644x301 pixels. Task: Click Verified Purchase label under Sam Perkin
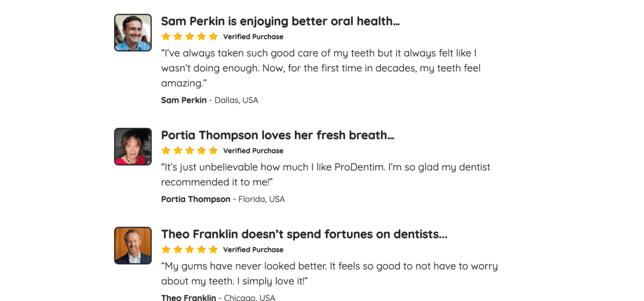coord(253,37)
